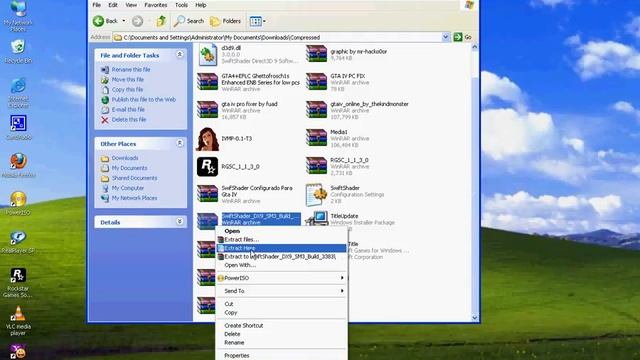This screenshot has width=640, height=360.
Task: Select SwiftShader Configurado Para Gta IV icon
Action: pos(207,194)
